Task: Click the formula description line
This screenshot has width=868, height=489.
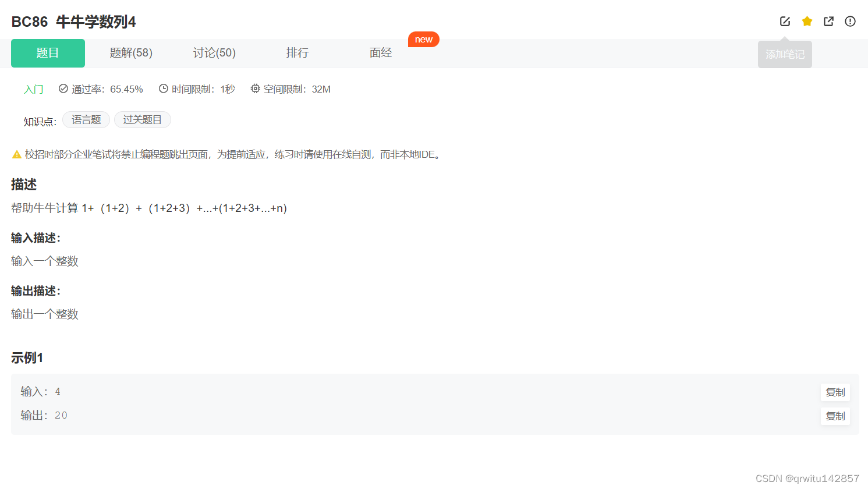Action: coord(149,208)
